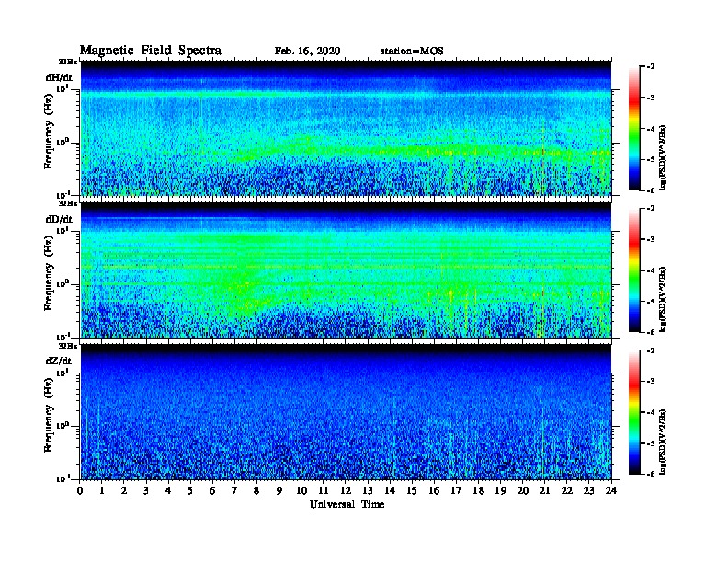
Task: Select hour tick label 17 on time axis
Action: 456,490
